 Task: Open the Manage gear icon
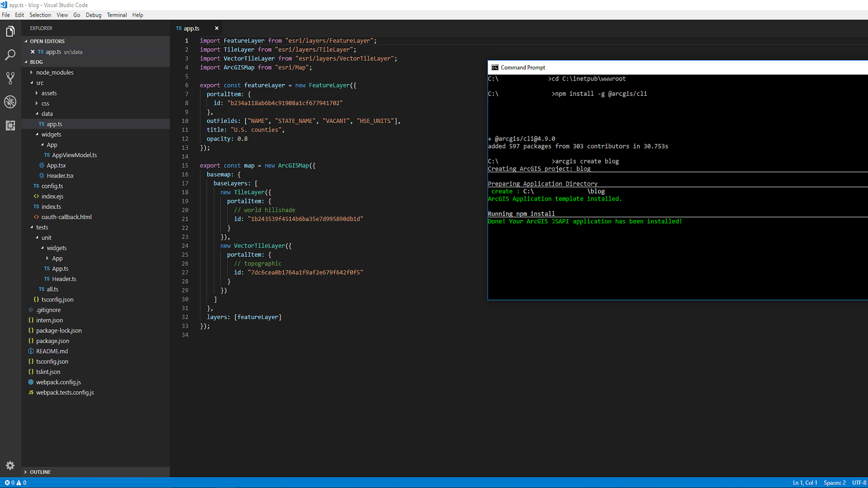point(10,465)
